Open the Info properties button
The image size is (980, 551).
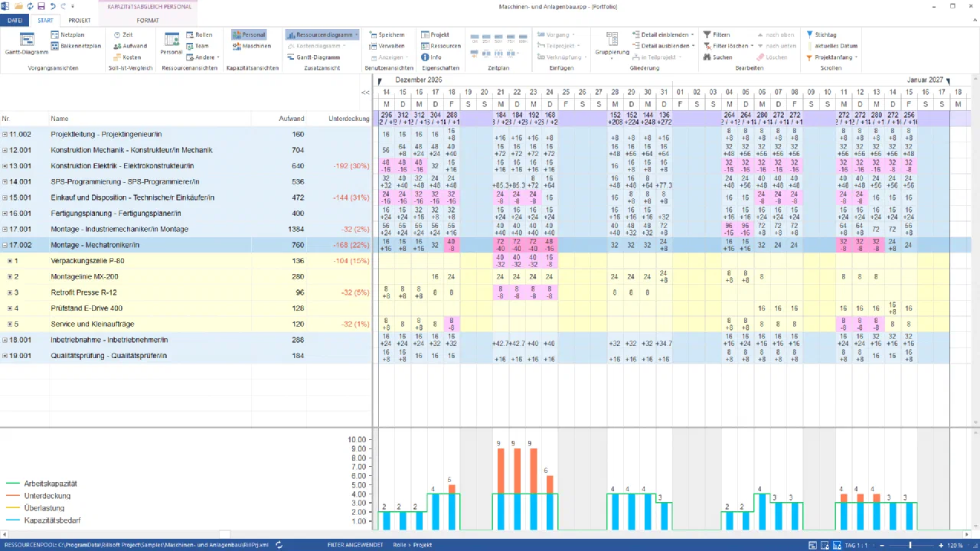pyautogui.click(x=431, y=57)
